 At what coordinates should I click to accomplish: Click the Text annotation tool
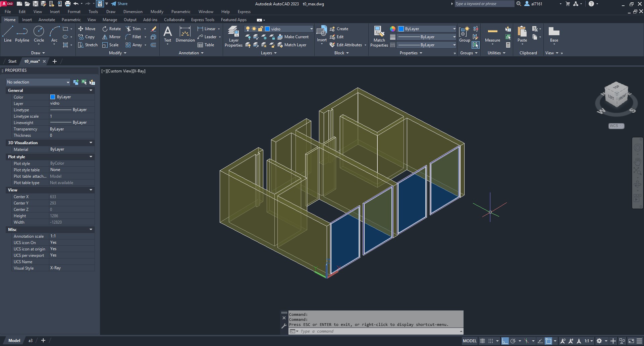(167, 34)
